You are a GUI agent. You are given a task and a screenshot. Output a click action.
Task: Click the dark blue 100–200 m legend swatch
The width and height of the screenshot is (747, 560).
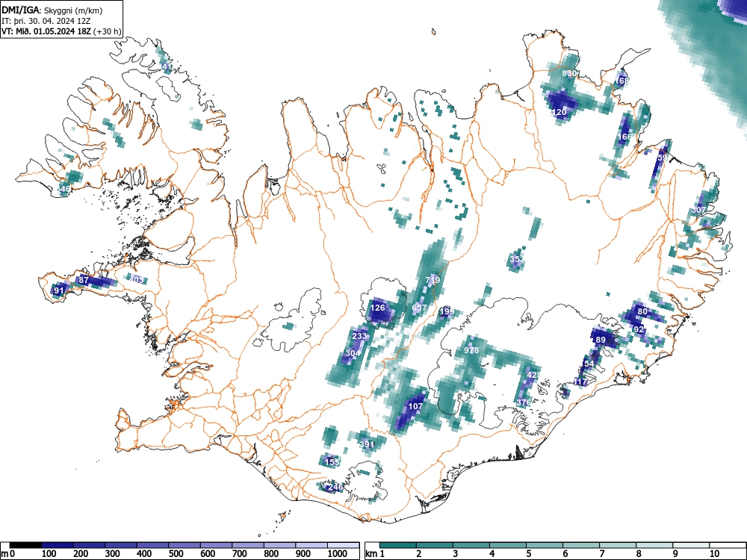tap(58, 545)
